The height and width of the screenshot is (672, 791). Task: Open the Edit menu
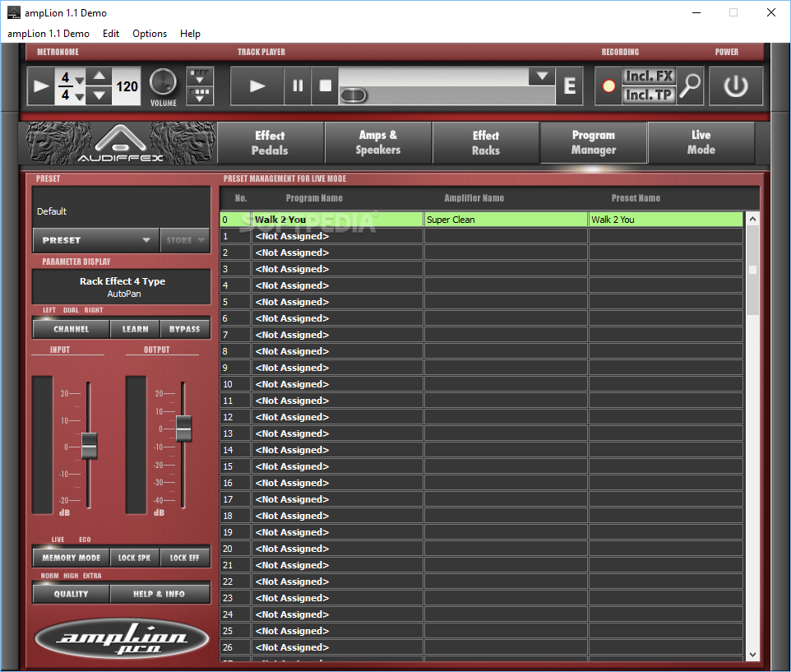(111, 33)
